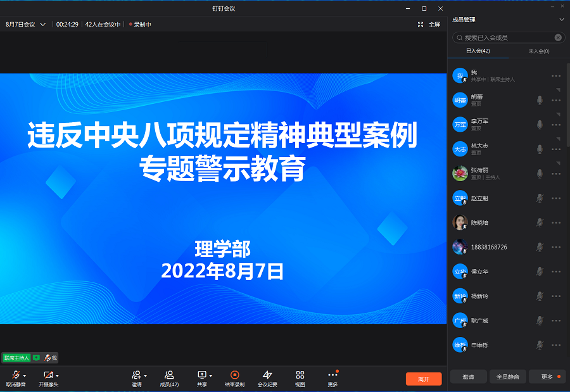570x392 pixels.
Task: Open the 成员(42) members icon
Action: tap(169, 375)
